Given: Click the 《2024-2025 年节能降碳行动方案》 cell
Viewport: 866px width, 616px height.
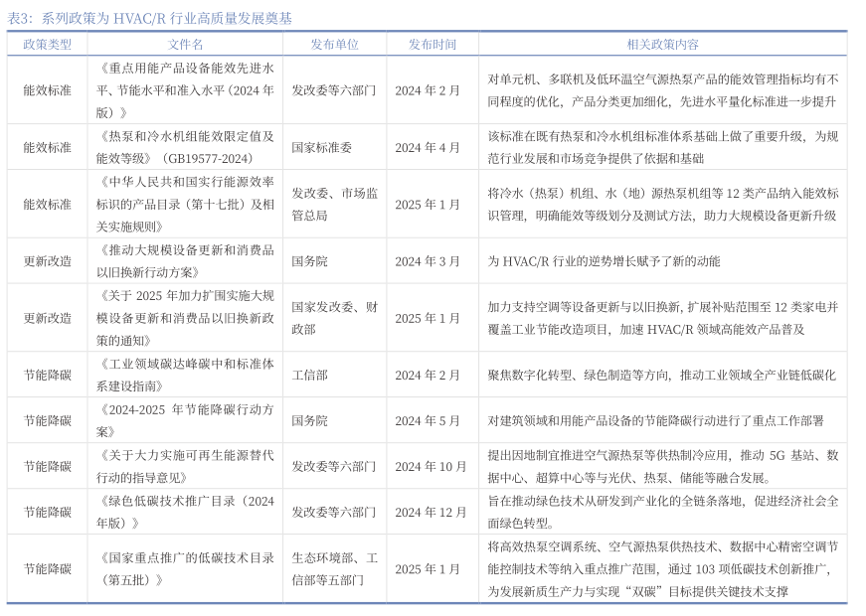Looking at the screenshot, I should pos(185,420).
